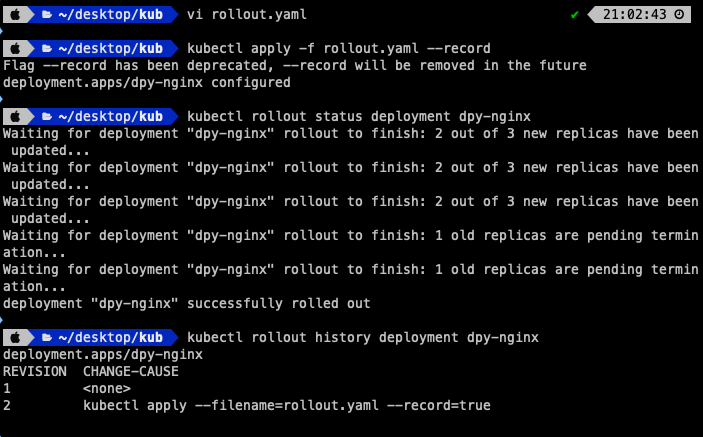Viewport: 703px width, 437px height.
Task: Click the first 'Waiting for deployment' output line
Action: 351,142
